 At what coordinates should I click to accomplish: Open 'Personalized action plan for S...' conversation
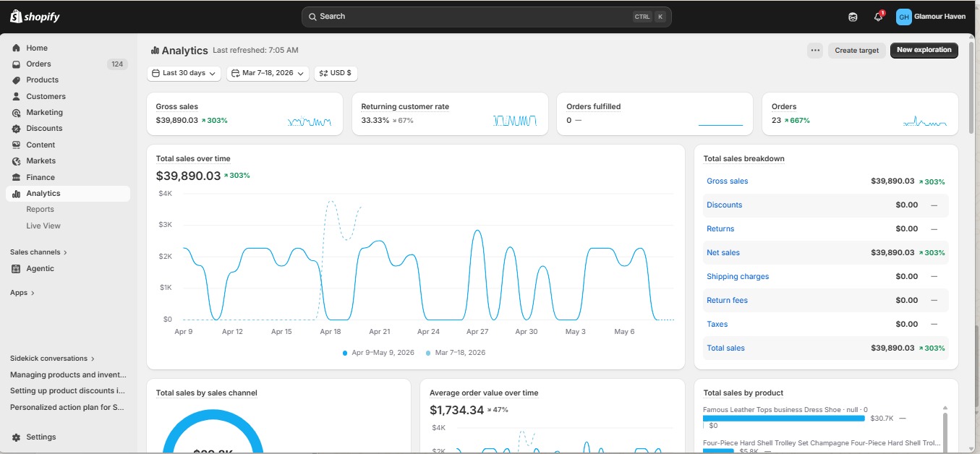coord(67,408)
